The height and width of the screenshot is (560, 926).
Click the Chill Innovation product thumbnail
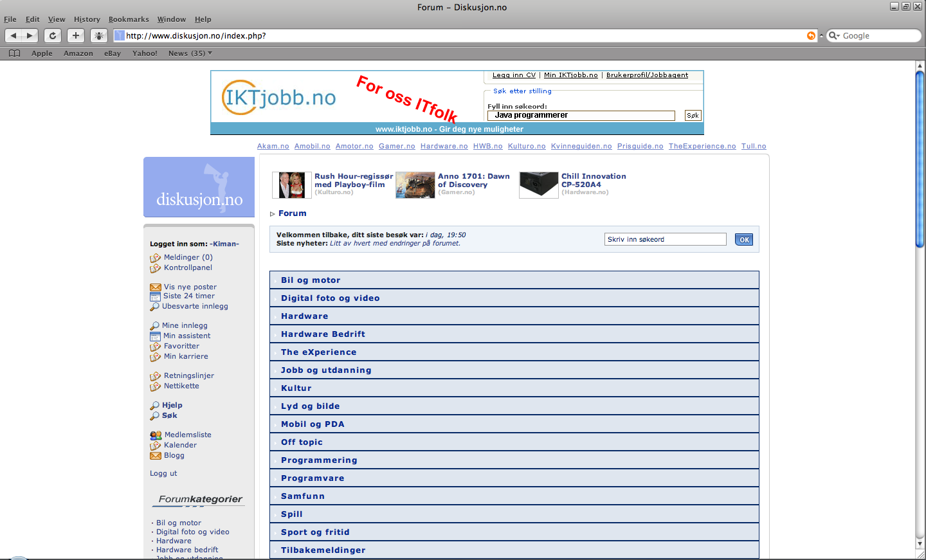tap(539, 185)
